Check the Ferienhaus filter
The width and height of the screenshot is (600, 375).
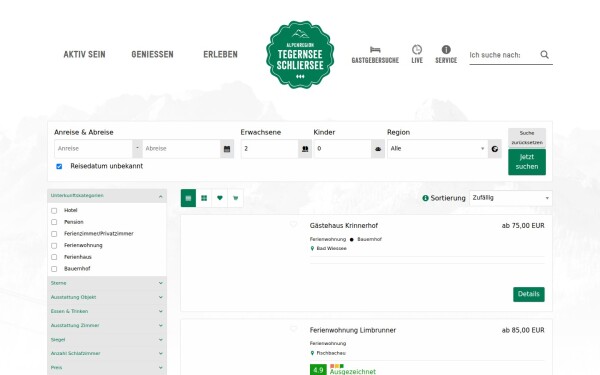click(54, 257)
